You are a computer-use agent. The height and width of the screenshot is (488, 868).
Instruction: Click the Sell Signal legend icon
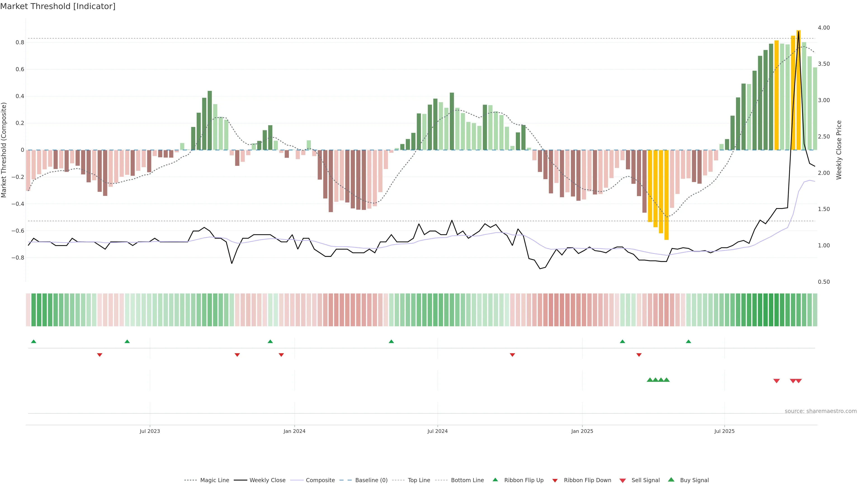(623, 480)
